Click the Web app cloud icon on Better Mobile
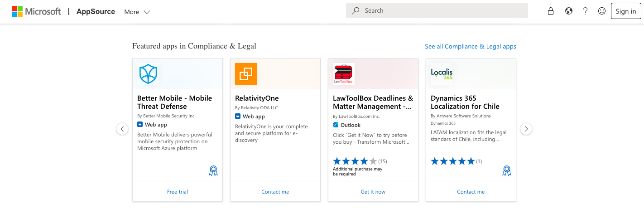 140,124
